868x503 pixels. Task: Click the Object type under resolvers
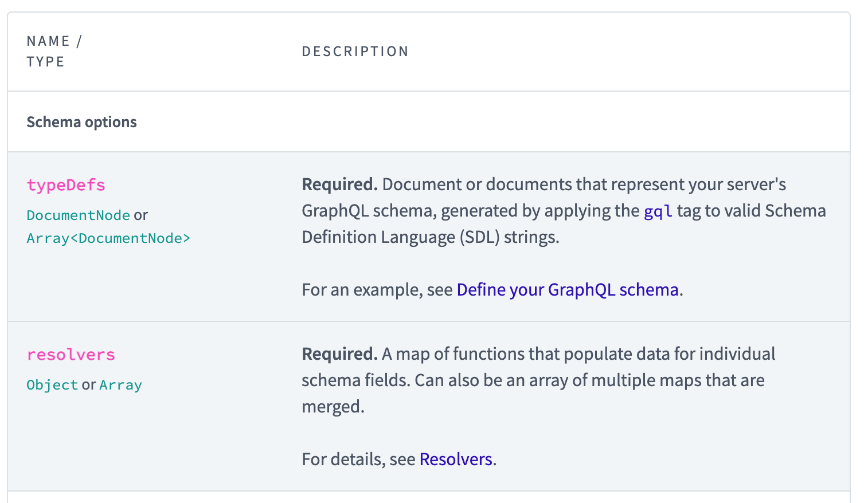pos(52,385)
